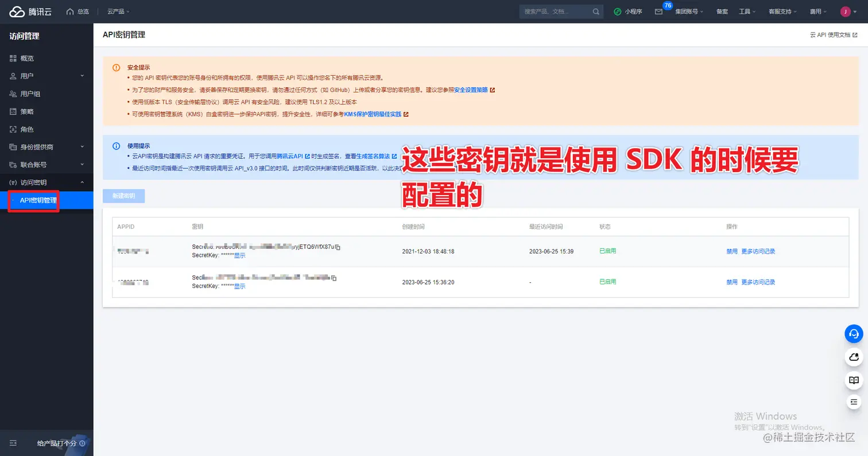Click the cloud assistant floating icon

coord(854,357)
